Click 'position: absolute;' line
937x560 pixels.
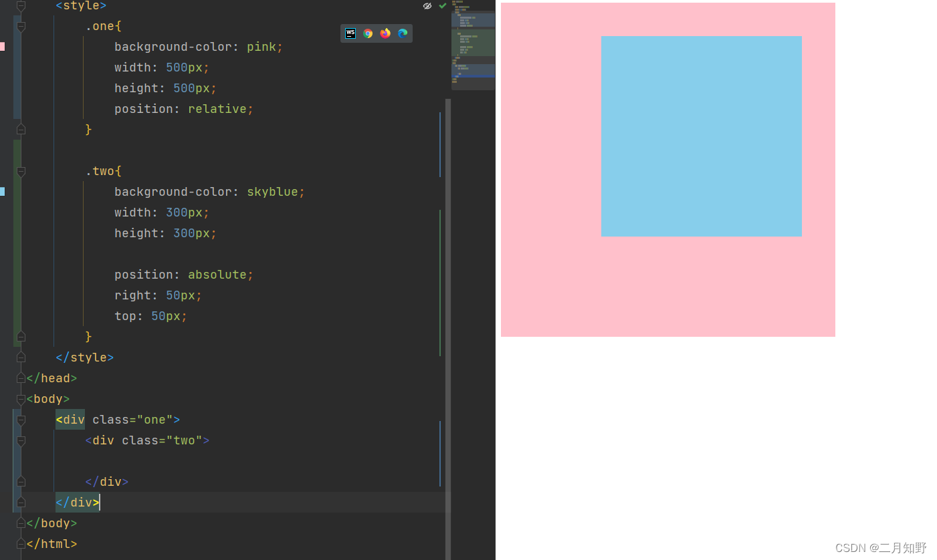(x=184, y=275)
